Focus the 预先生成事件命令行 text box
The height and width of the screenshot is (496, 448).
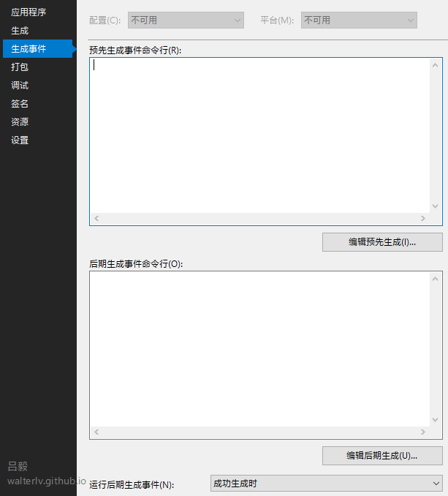tap(259, 135)
